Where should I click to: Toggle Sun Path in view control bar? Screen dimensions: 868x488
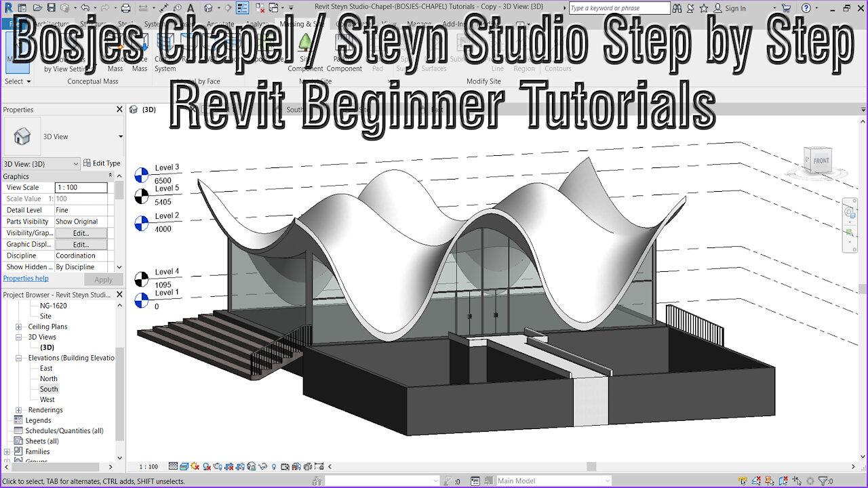[x=195, y=466]
